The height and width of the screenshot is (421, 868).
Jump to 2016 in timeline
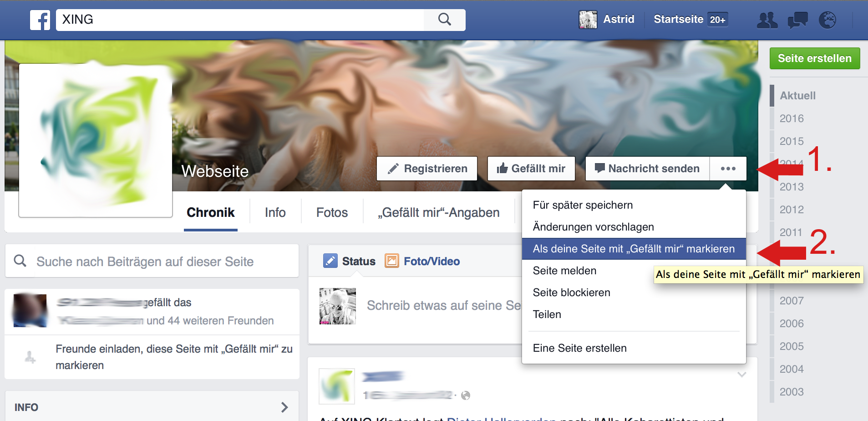click(792, 118)
